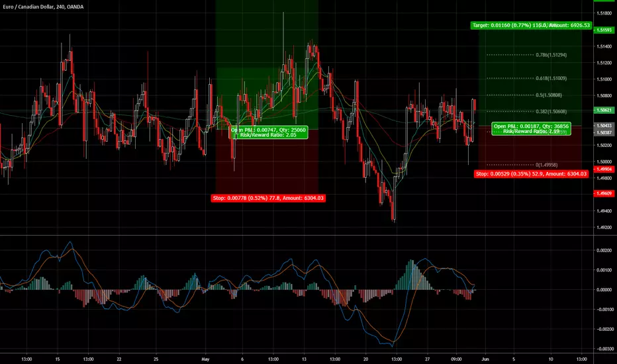This screenshot has width=617, height=364.
Task: Click the Open P&L 0.00747 Qty 25060 label
Action: [268, 132]
